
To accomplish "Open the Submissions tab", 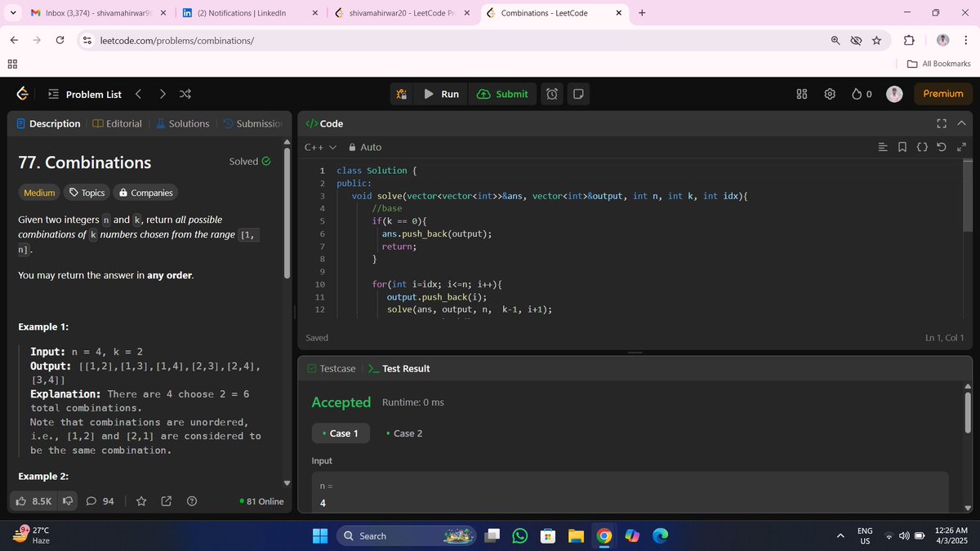I will (253, 123).
